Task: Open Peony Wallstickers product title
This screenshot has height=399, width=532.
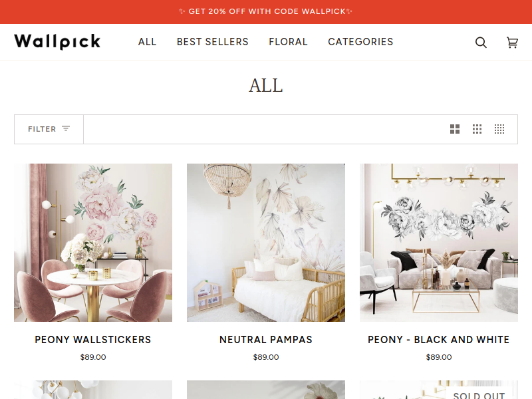Action: 93,340
